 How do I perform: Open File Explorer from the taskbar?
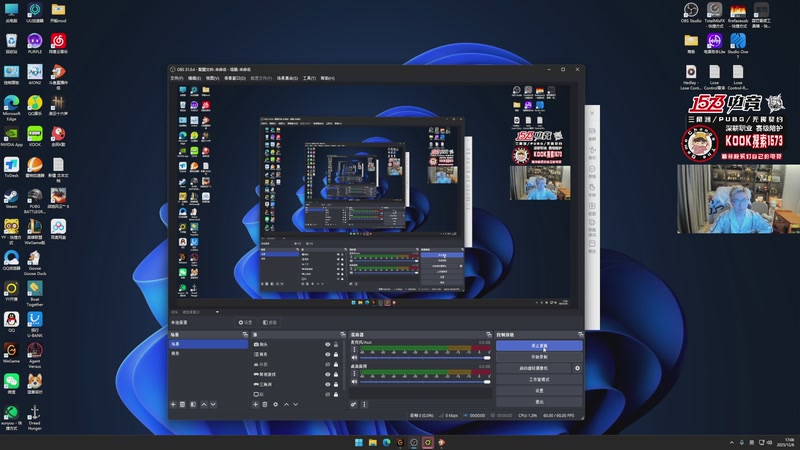coord(373,442)
